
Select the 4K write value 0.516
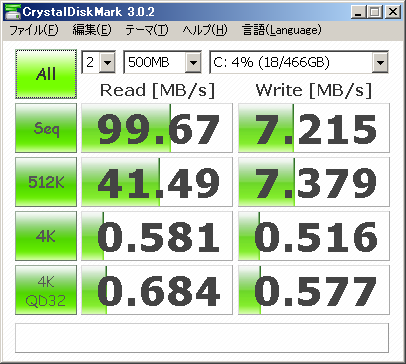(x=314, y=236)
